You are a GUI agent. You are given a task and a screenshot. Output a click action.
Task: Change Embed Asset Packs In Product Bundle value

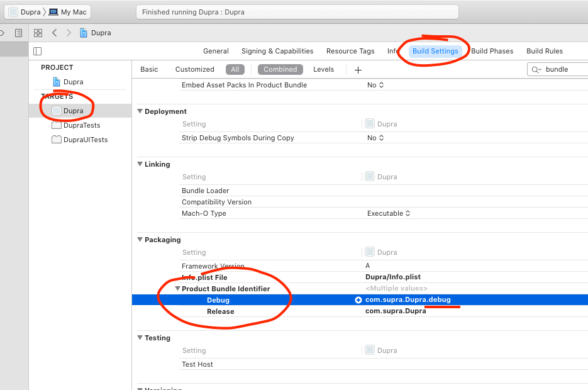coord(375,85)
